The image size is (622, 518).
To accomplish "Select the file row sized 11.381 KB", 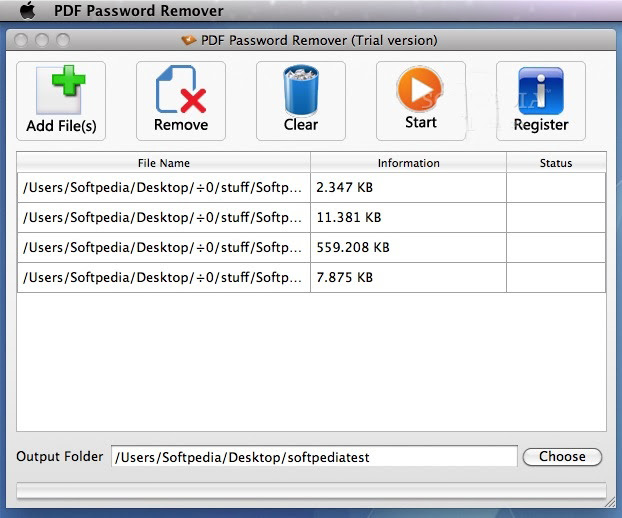I will (311, 218).
